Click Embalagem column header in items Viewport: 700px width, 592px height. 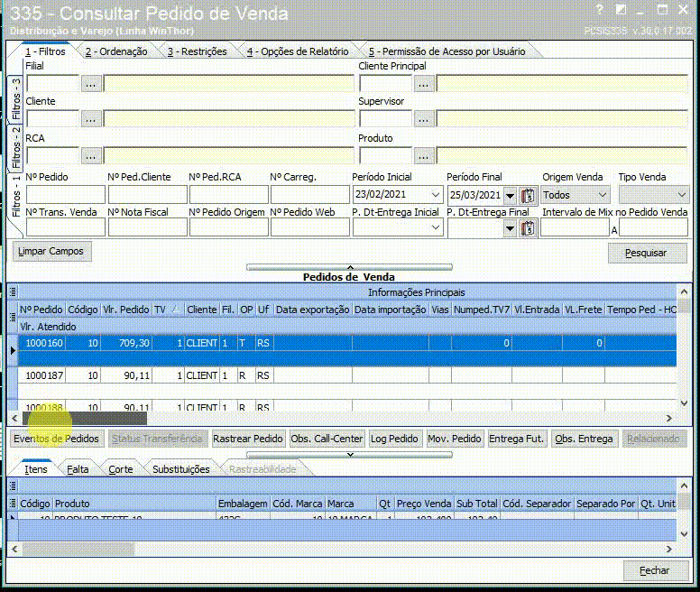coord(244,504)
